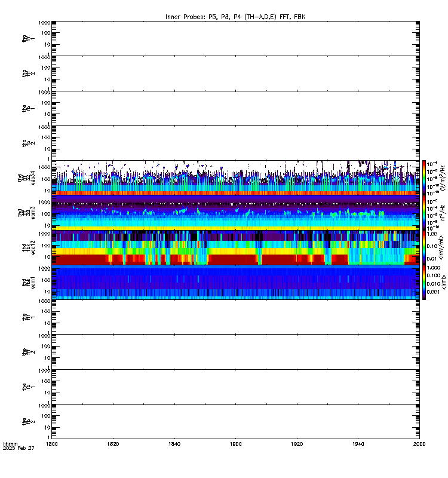Image resolution: width=448 pixels, height=478 pixels.
Task: Select the 'the fb 2' panel label
Action: tap(28, 422)
